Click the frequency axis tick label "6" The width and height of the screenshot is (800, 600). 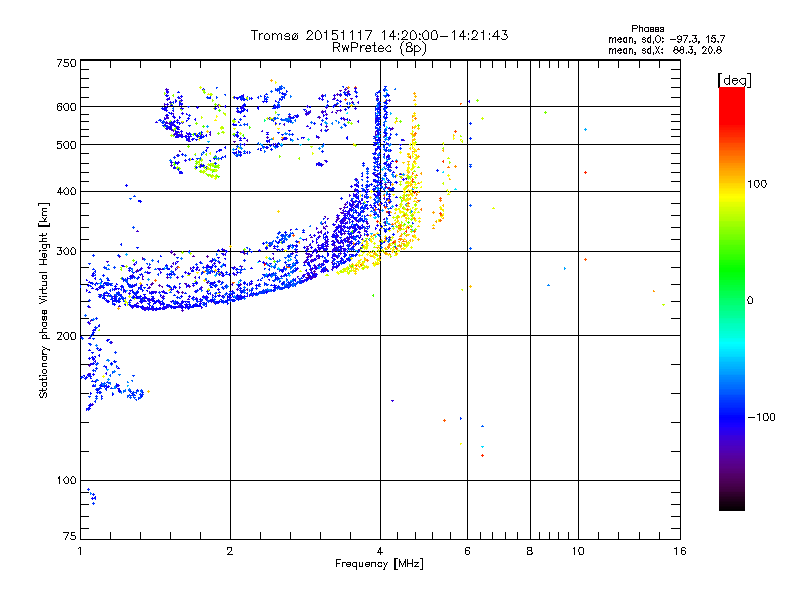coord(467,551)
